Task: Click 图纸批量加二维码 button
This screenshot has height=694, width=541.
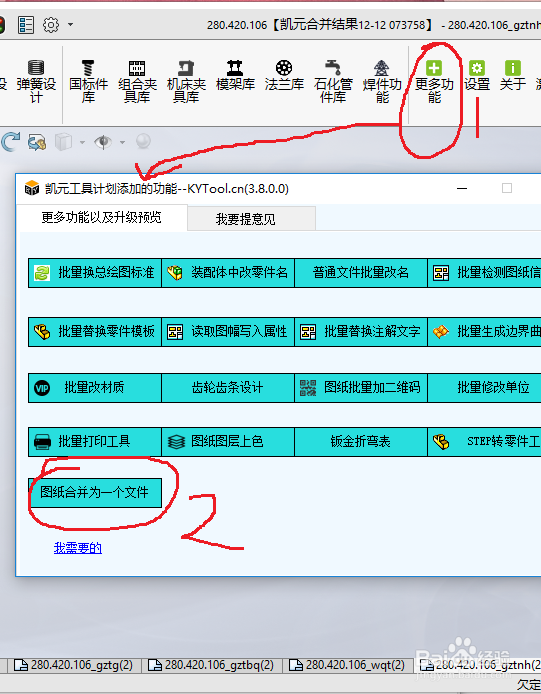Action: point(361,388)
